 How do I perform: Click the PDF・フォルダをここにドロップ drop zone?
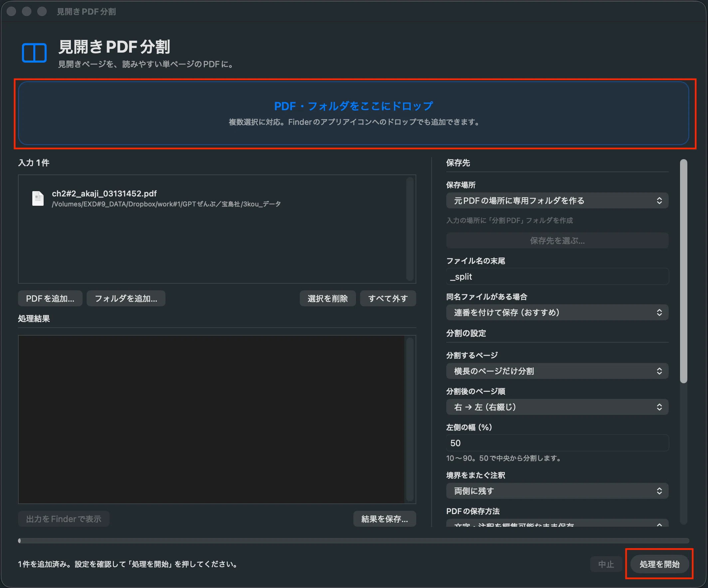pos(353,113)
